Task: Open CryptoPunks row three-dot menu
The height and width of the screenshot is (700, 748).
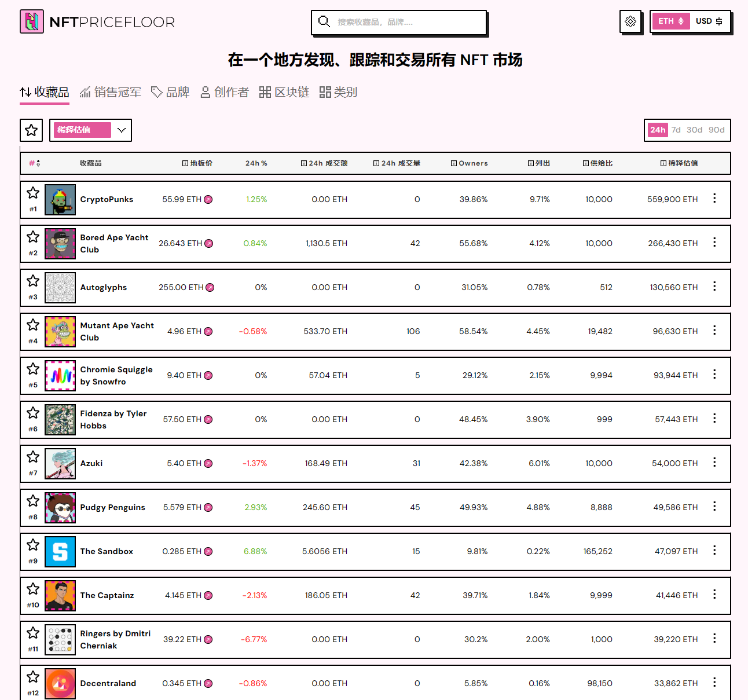Action: point(714,198)
